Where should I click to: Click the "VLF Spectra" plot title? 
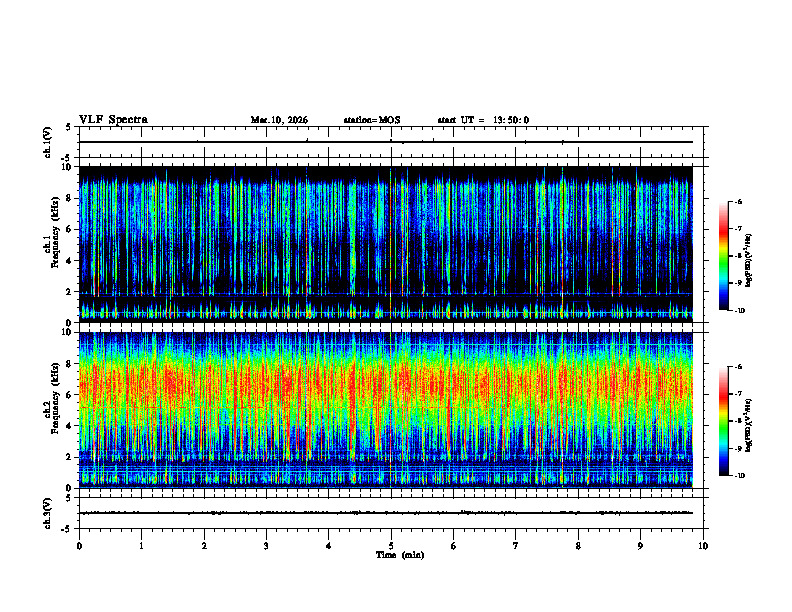[113, 120]
